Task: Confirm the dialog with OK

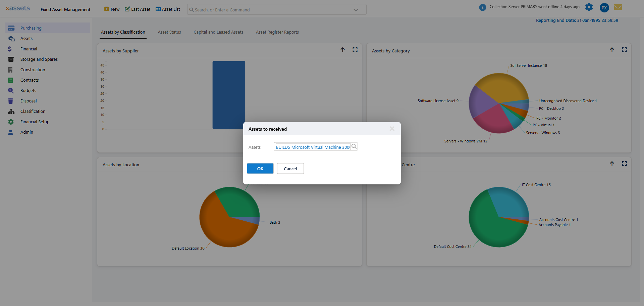Action: (x=260, y=168)
